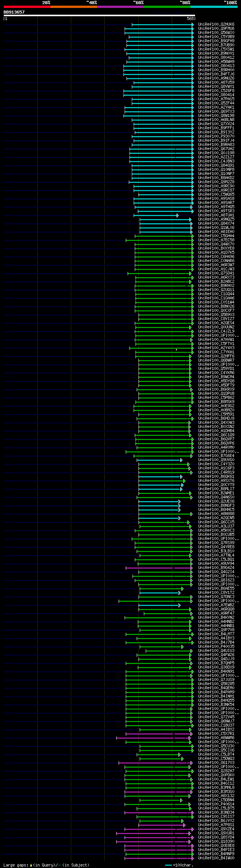Click hit label UniRef100_Q18390
This screenshot has height=868, width=241.
click(x=216, y=842)
